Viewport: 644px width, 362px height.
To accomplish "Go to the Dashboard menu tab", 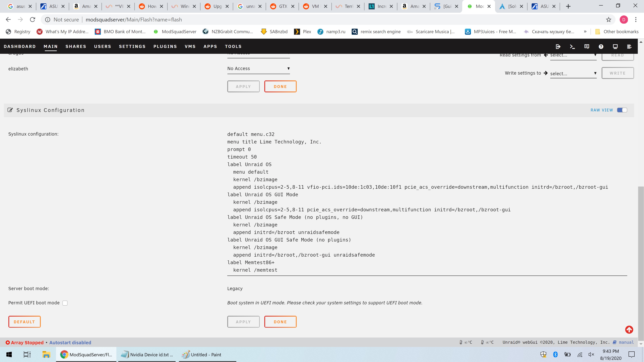I will click(20, 46).
